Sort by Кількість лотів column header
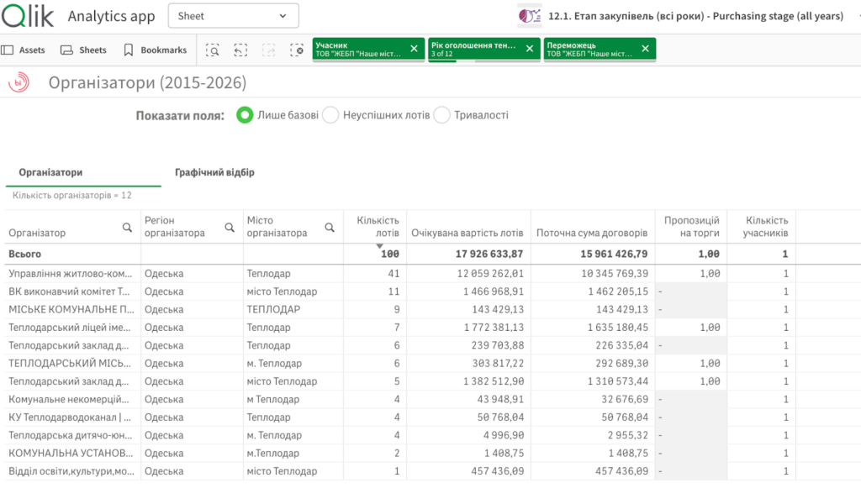This screenshot has height=504, width=861. (x=378, y=226)
